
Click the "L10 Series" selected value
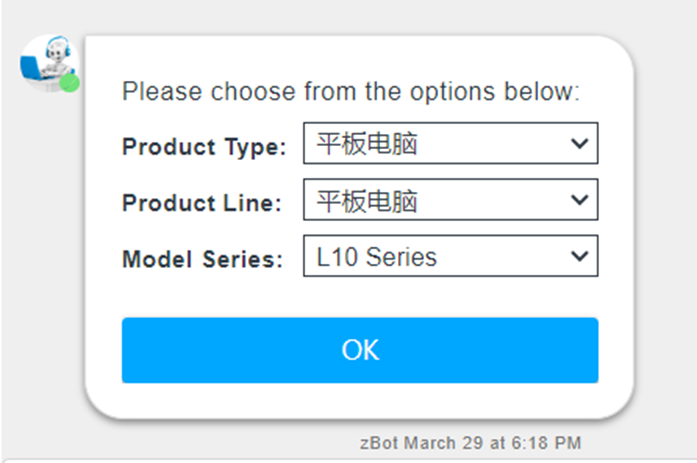[377, 257]
